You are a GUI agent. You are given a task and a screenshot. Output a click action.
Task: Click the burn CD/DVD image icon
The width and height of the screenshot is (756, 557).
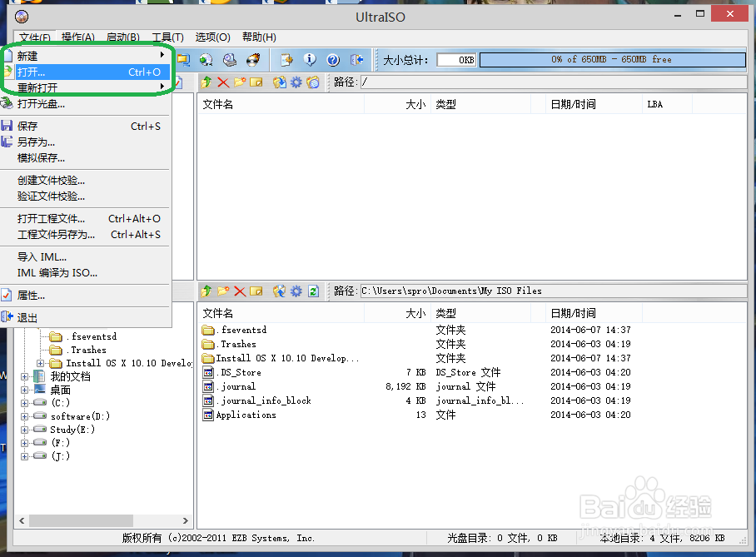pos(253,60)
